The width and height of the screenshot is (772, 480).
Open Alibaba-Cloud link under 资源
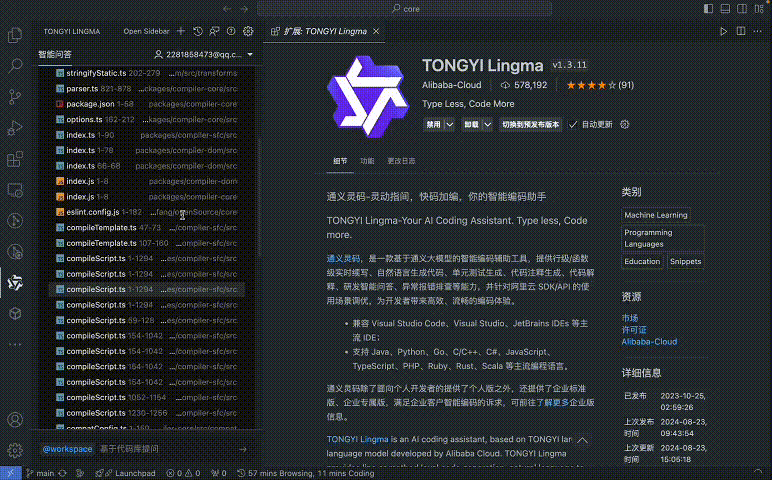point(649,342)
